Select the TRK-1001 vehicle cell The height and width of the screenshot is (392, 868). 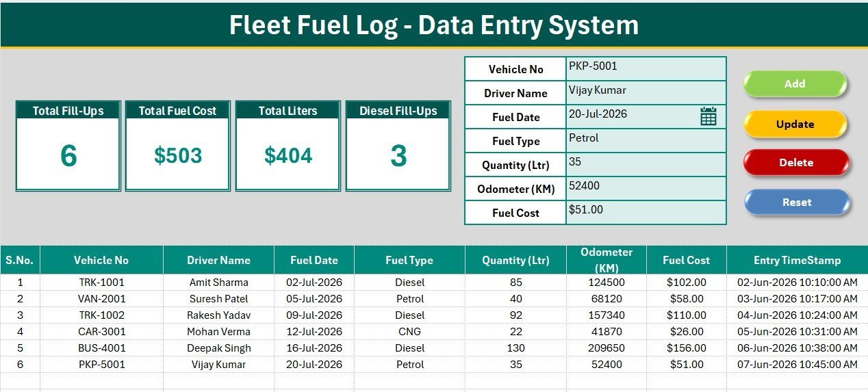tap(101, 282)
